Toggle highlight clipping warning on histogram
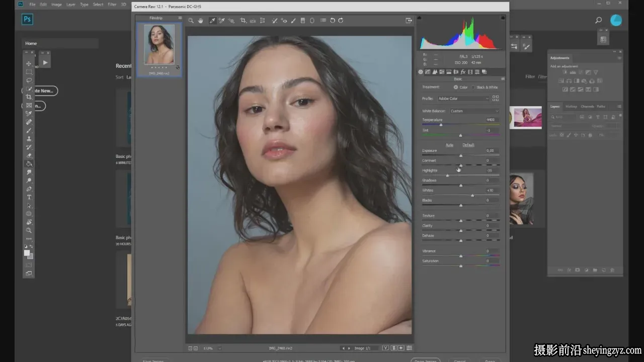This screenshot has width=644, height=362. coord(503,18)
